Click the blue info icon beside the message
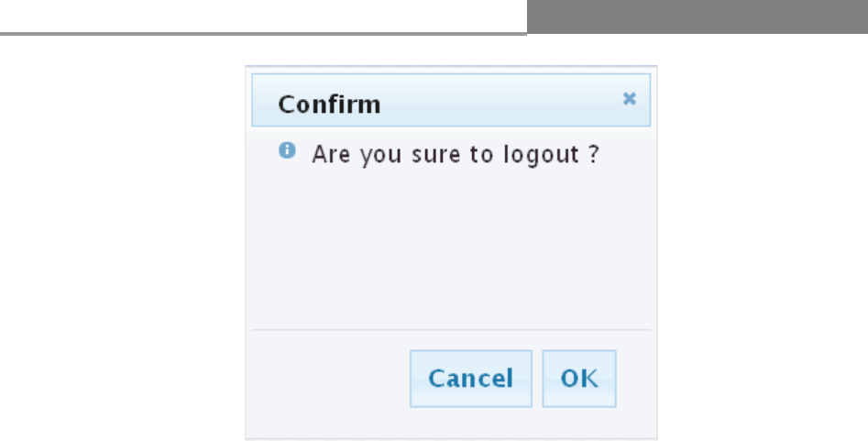The height and width of the screenshot is (441, 868). tap(287, 150)
